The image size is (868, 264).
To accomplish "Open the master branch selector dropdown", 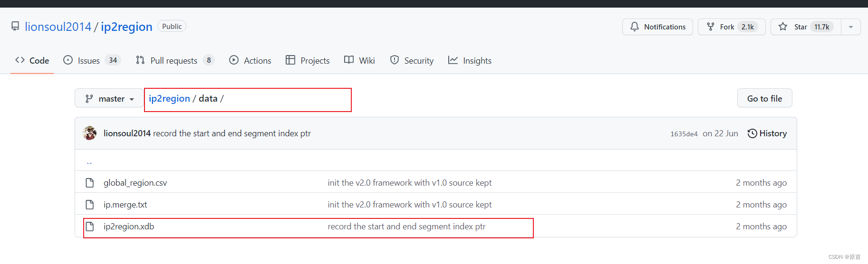I will coord(109,98).
